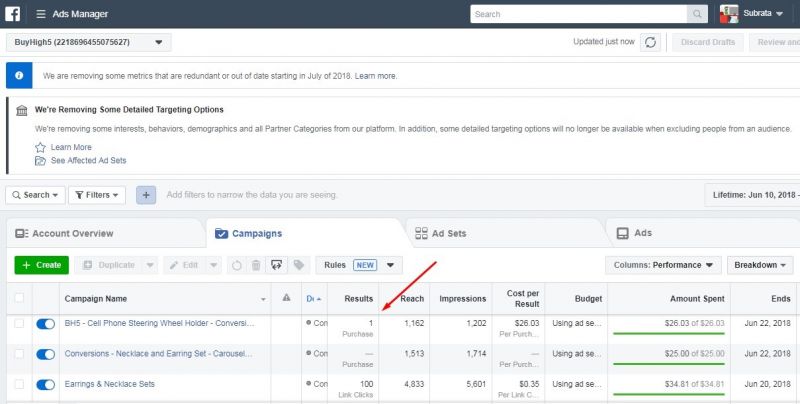Open the Lifetime date range selector
Screen dimensions: 800x404
752,195
